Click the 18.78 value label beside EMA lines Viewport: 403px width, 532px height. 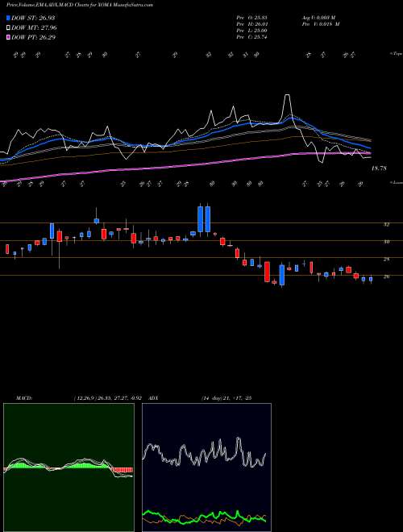click(x=379, y=168)
